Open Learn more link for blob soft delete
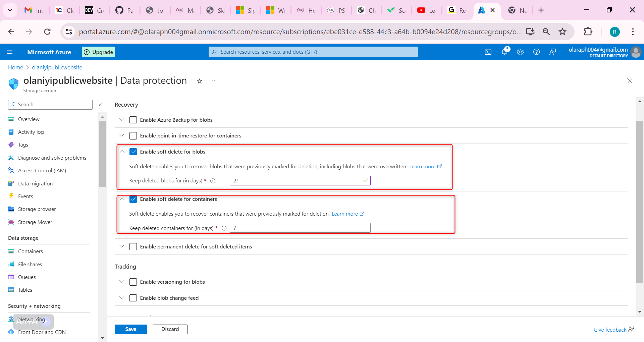This screenshot has width=644, height=342. tap(425, 167)
